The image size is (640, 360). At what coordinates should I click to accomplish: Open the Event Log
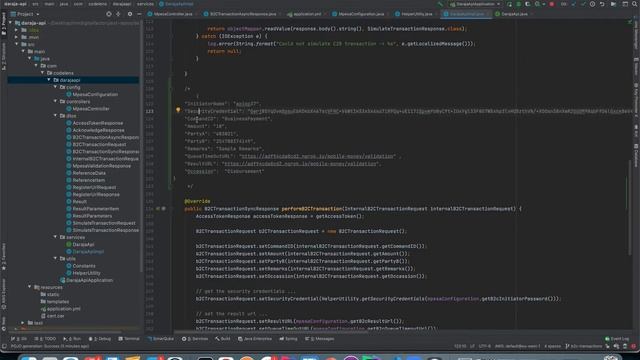[x=617, y=339]
